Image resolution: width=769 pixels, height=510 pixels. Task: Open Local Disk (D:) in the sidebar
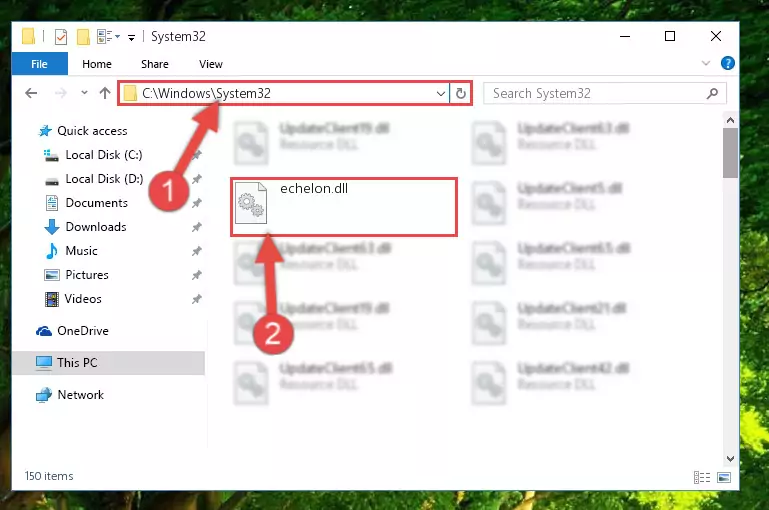[104, 179]
